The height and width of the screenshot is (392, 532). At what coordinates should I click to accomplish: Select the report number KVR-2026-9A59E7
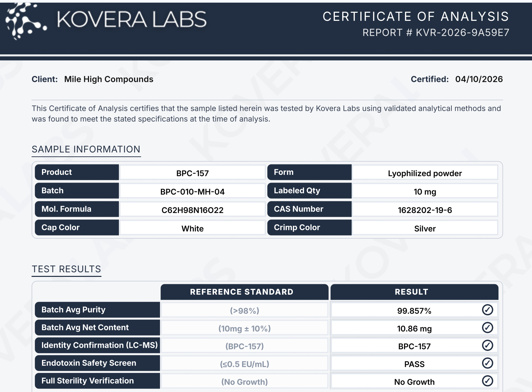click(462, 33)
